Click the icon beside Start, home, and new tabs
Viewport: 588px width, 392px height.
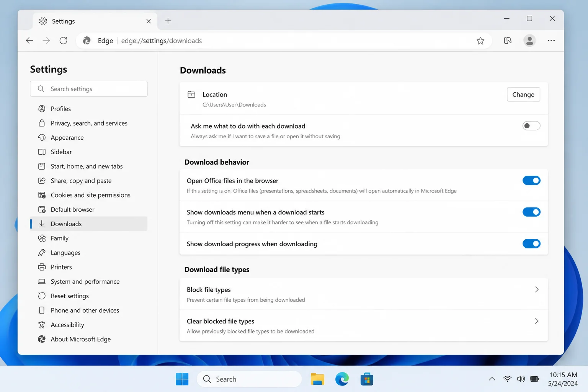click(x=42, y=166)
